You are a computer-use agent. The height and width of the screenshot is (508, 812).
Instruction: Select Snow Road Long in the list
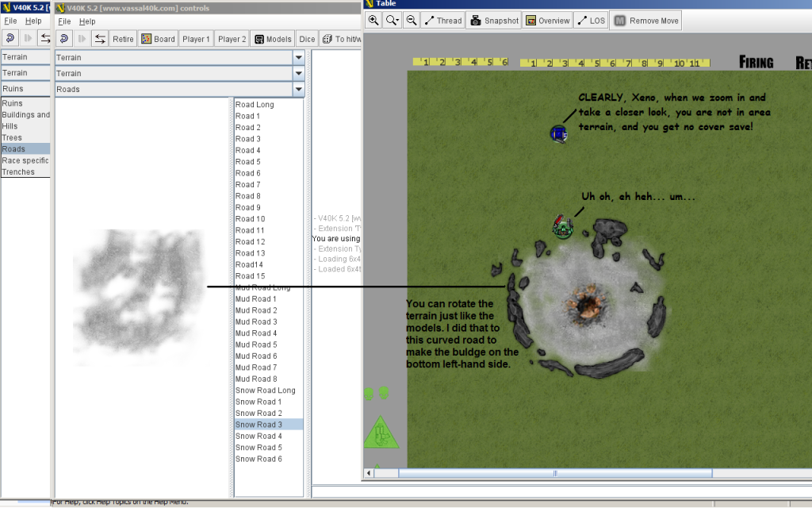[x=268, y=390]
